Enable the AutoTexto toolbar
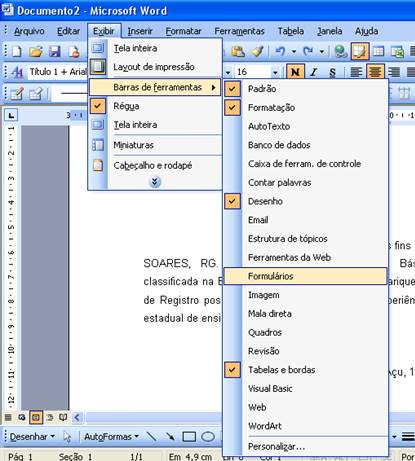The image size is (415, 461). click(306, 126)
